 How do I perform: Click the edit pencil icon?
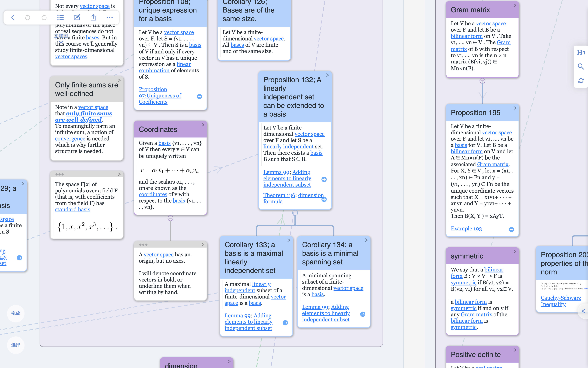click(77, 18)
